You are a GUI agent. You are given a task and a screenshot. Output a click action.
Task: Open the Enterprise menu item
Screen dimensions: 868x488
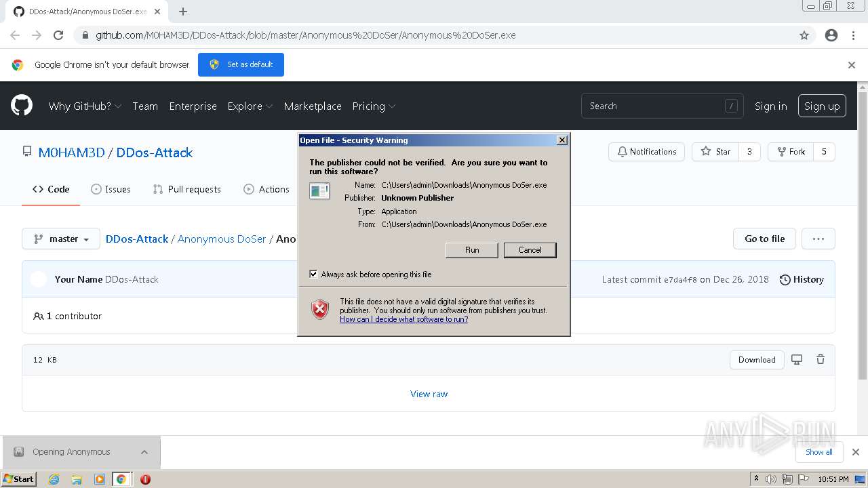click(x=193, y=106)
